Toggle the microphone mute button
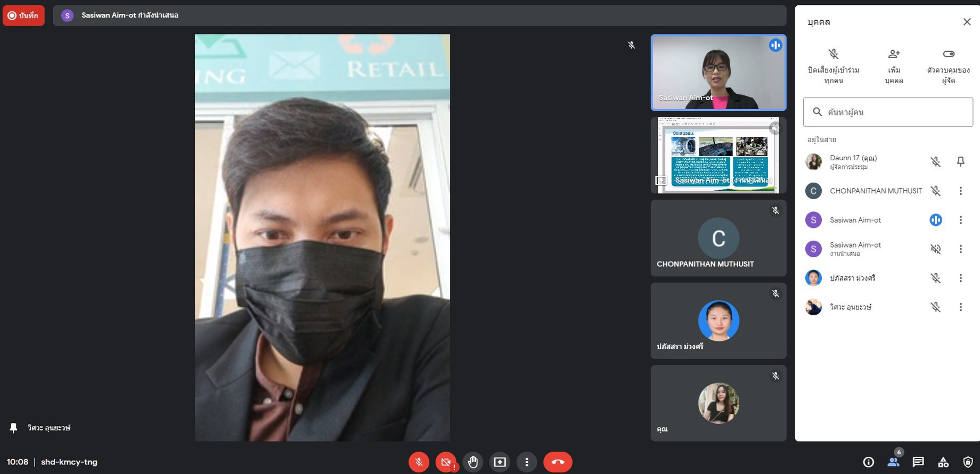Viewport: 980px width, 474px height. point(419,462)
